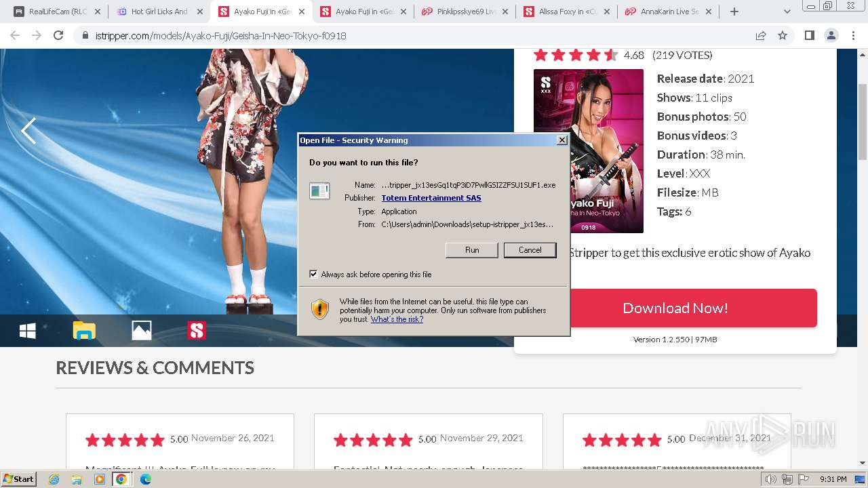This screenshot has width=868, height=488.
Task: Share this page via share icon
Action: point(761,35)
